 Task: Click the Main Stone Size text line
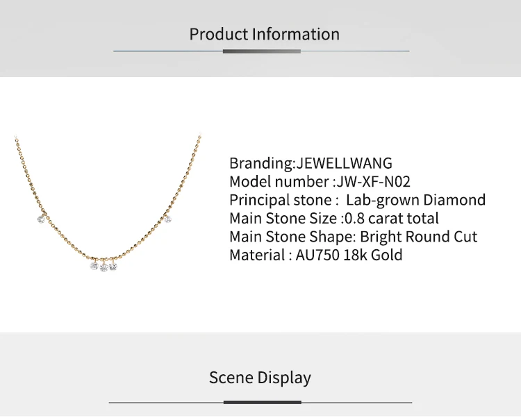pos(334,219)
